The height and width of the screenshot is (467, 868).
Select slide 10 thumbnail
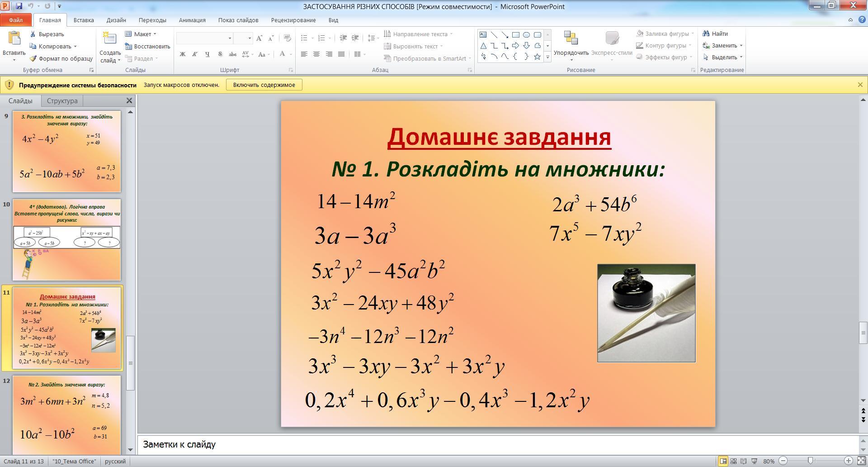coord(67,240)
